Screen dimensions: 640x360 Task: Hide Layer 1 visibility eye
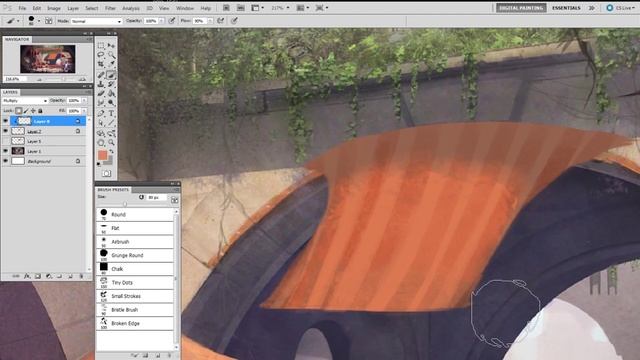(x=6, y=151)
